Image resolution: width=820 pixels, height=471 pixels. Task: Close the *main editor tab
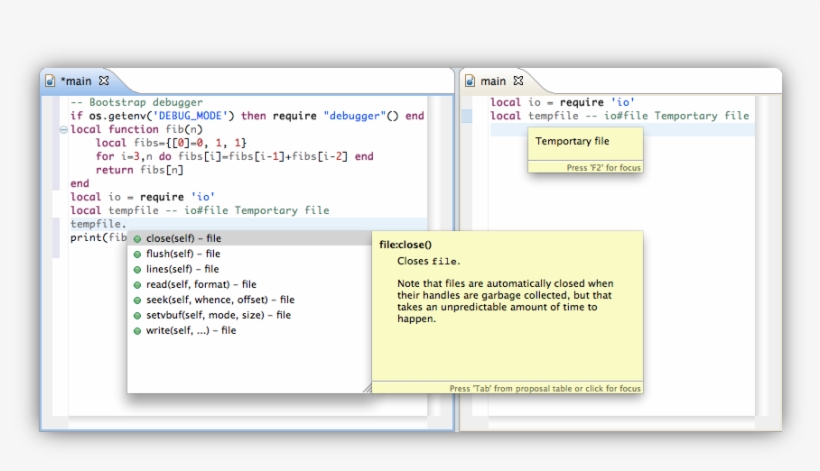[x=104, y=81]
